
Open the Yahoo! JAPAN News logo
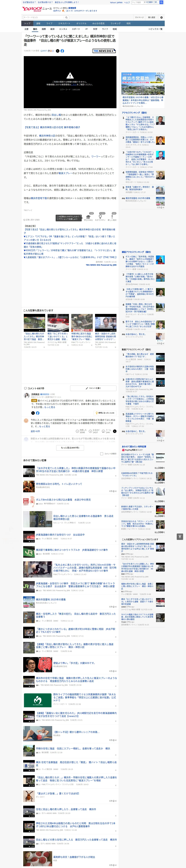point(37,9)
